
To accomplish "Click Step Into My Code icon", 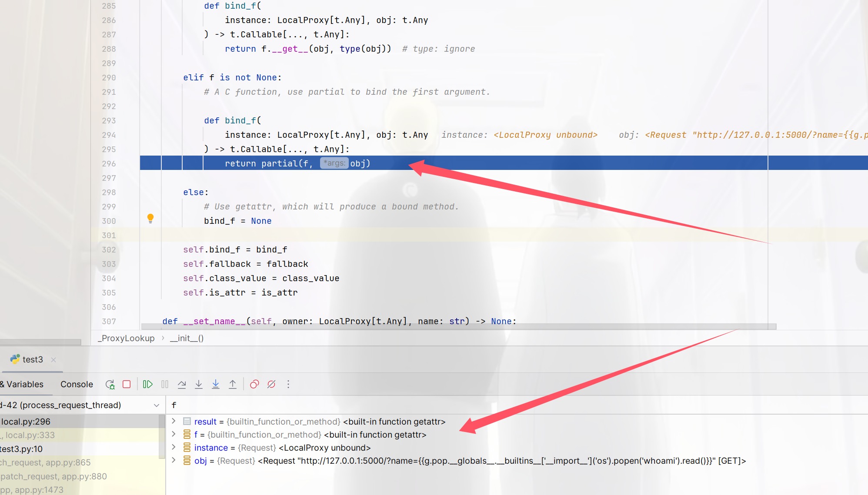I will coord(216,384).
